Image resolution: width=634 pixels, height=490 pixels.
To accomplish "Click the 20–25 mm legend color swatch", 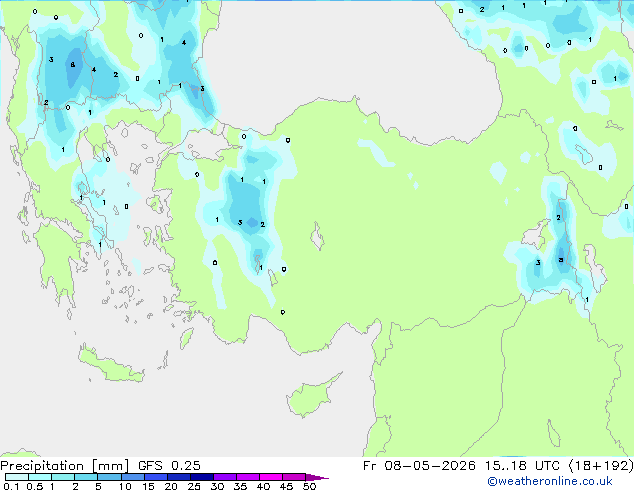I will point(178,477).
